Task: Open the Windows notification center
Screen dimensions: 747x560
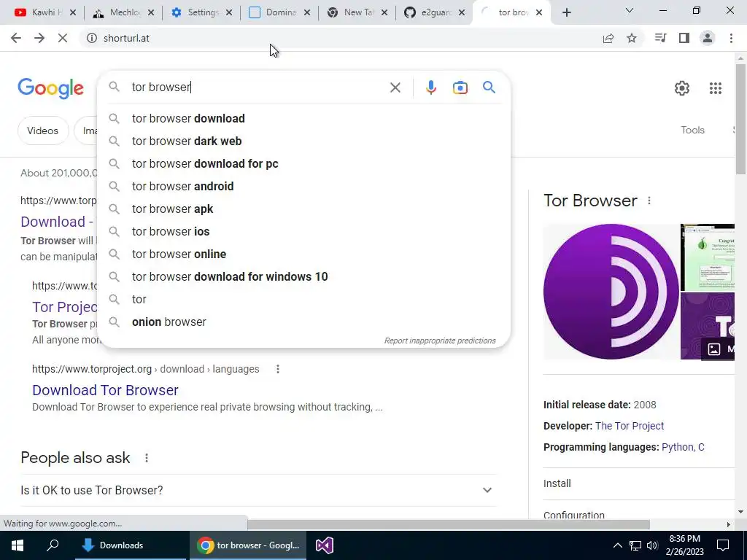Action: (723, 545)
